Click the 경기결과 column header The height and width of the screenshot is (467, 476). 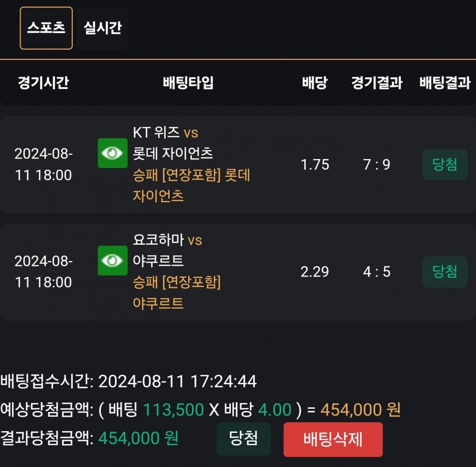[x=376, y=83]
